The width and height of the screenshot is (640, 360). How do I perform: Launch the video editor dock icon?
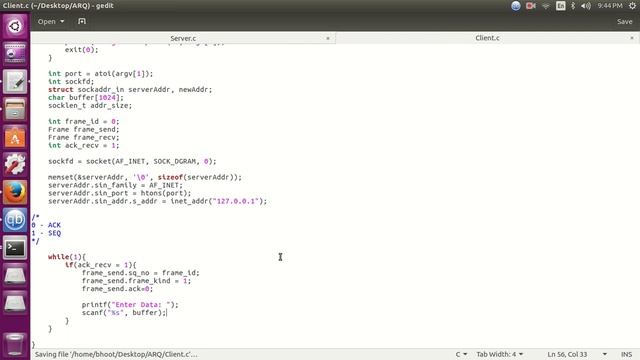coord(15,54)
